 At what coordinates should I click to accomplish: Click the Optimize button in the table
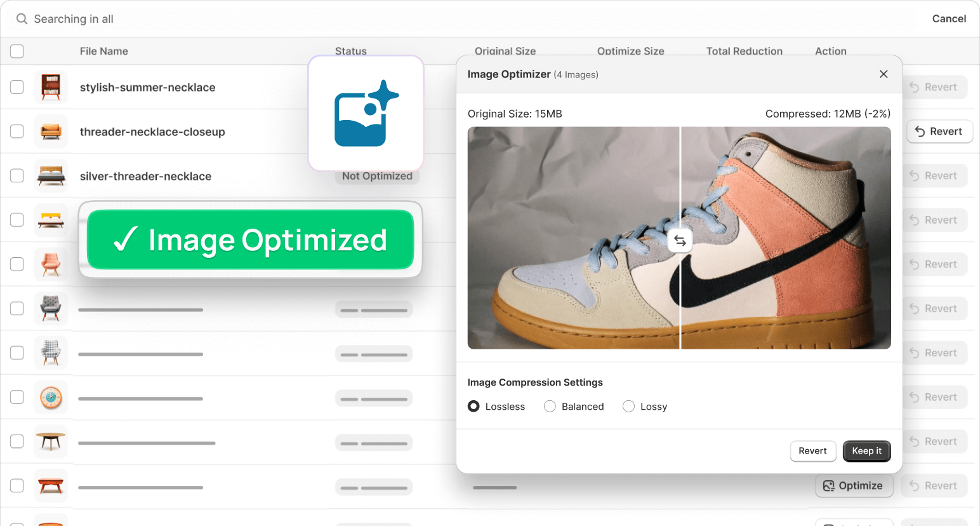tap(854, 486)
